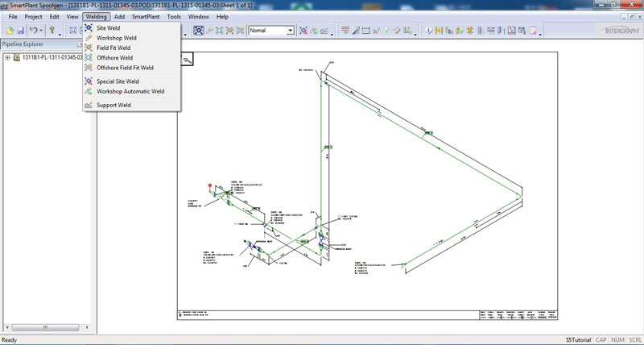Screen dimensions: 644x345
Task: Expand toolbar options arrow after pink layout icon
Action: pyautogui.click(x=540, y=34)
